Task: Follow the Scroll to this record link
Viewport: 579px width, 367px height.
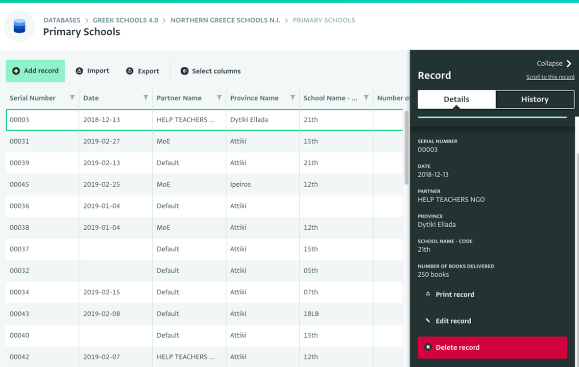Action: 550,77
